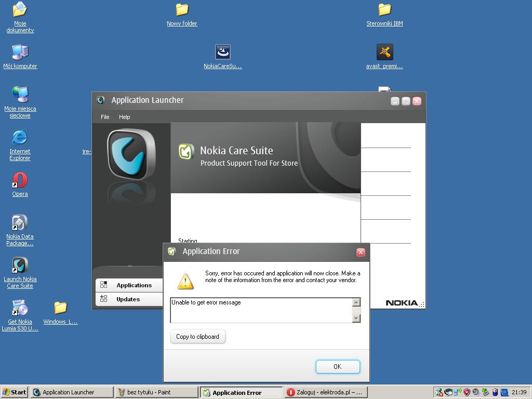
Task: Click the 21:39 system clock
Action: tap(519, 392)
